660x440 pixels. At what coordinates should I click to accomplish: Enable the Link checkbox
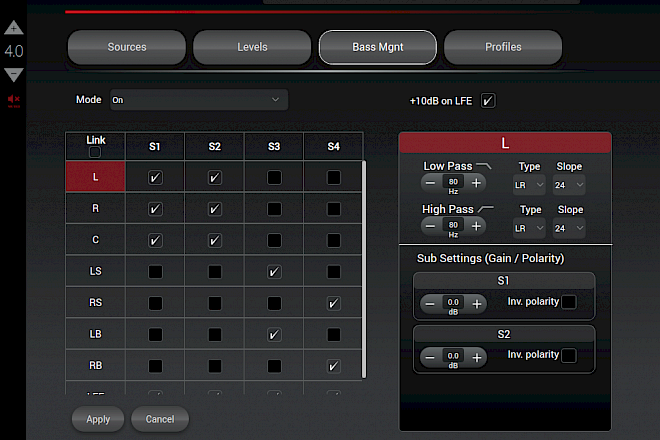pos(95,152)
